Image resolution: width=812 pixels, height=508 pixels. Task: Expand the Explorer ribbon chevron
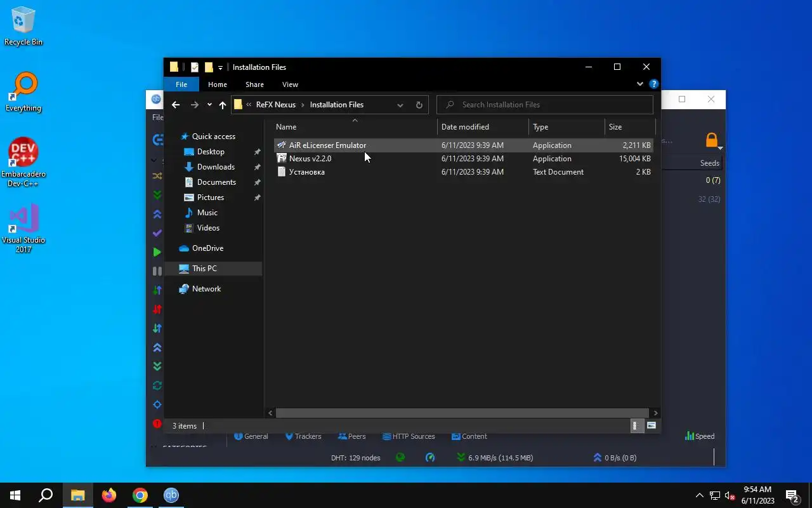(x=639, y=84)
